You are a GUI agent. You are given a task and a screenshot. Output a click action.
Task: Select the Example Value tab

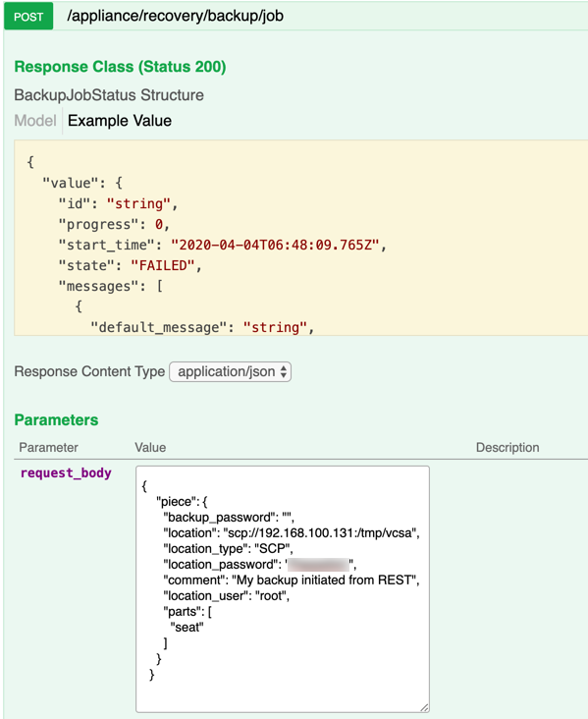(120, 121)
